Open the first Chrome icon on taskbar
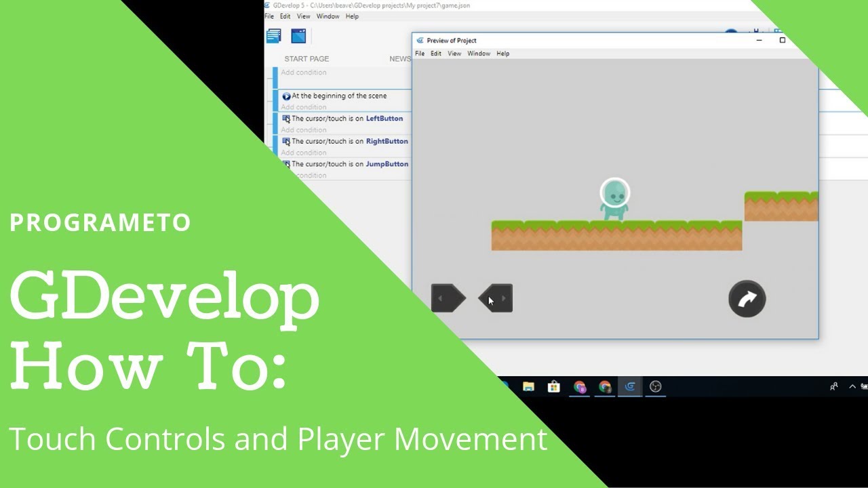This screenshot has width=868, height=488. click(x=580, y=386)
